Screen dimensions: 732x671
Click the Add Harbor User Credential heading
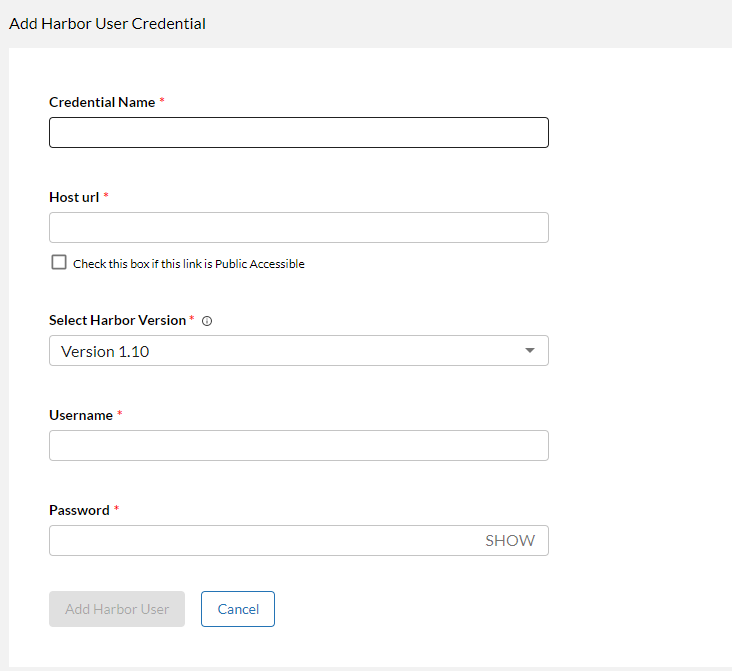point(107,23)
